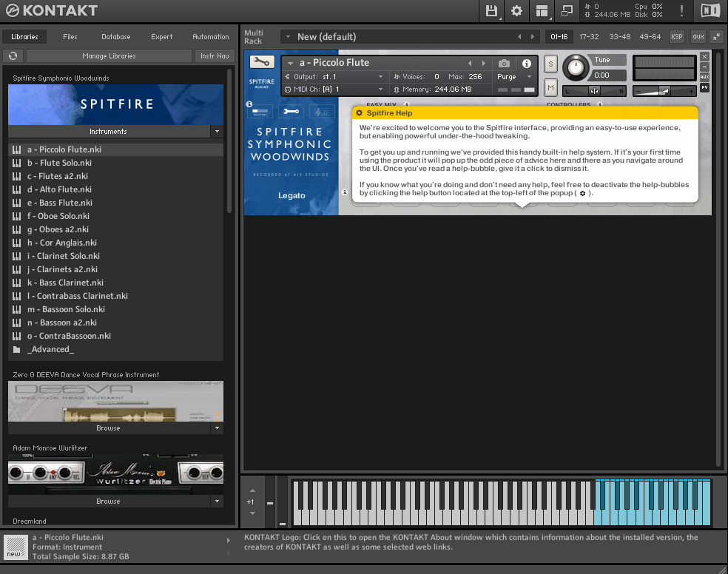Click the rack minimize arrows icon
Screen dimensions: 728x574
(x=717, y=37)
